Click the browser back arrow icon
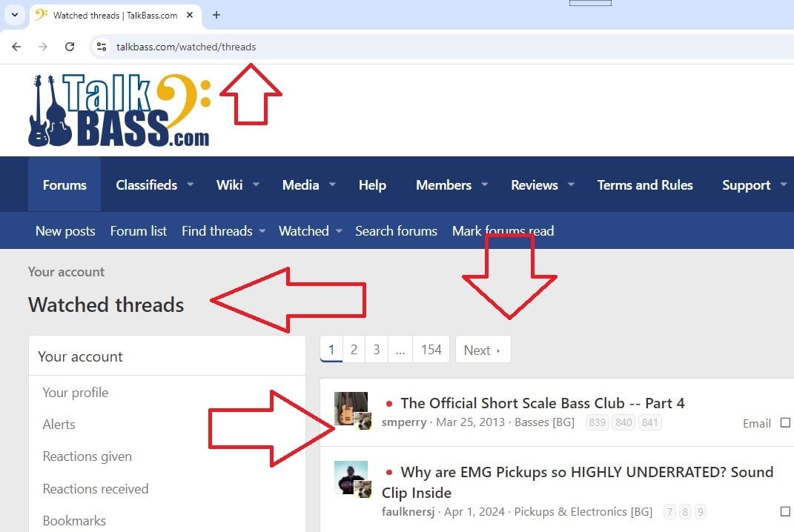The width and height of the screenshot is (794, 532). (x=16, y=47)
